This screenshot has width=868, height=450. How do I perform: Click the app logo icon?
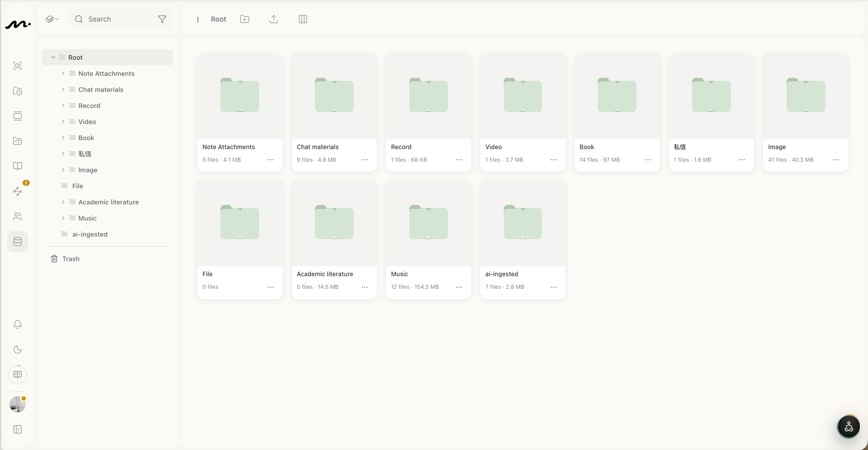[x=18, y=24]
